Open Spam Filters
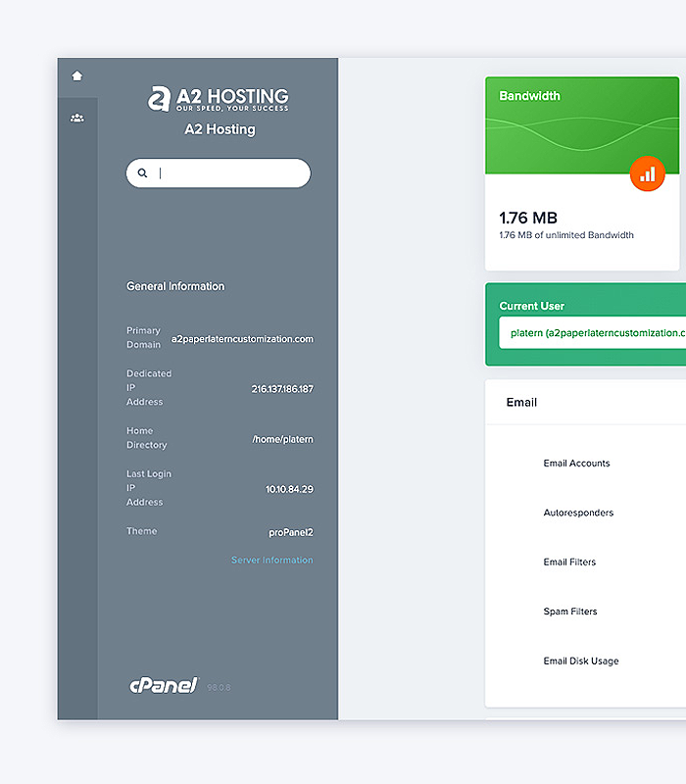Image resolution: width=686 pixels, height=784 pixels. 570,612
